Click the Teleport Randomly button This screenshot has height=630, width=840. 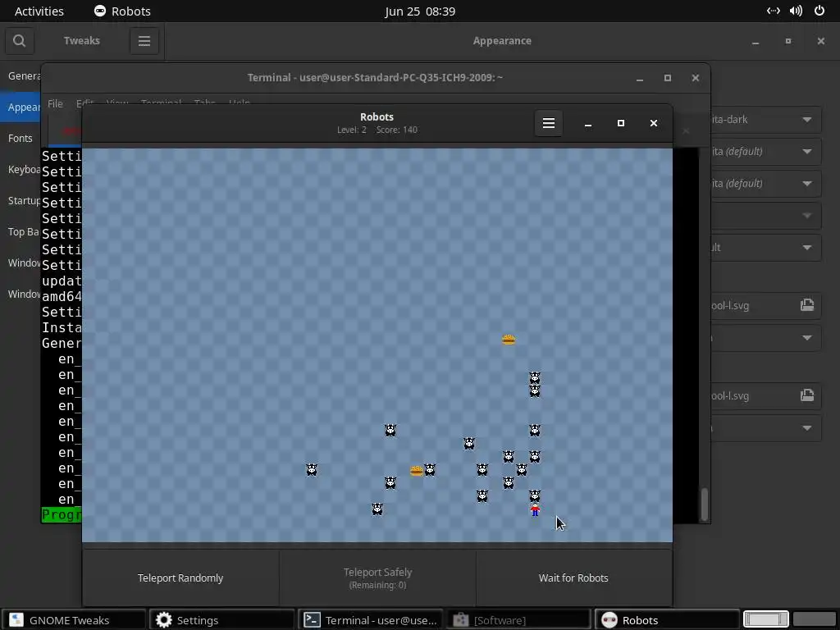pos(180,578)
